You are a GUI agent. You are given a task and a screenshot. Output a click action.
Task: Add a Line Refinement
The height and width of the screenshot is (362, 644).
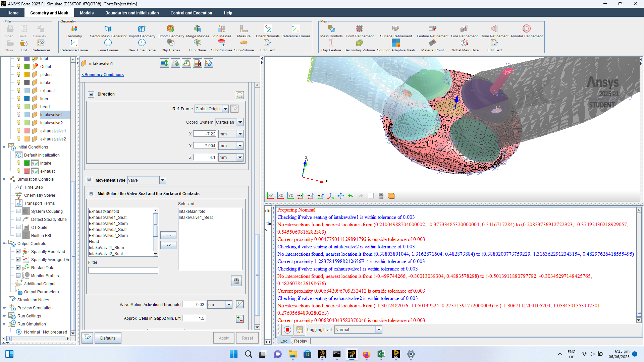pos(464,31)
